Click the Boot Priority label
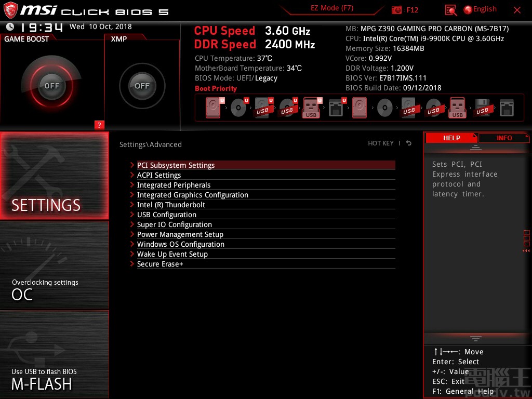The image size is (532, 399). (x=216, y=88)
